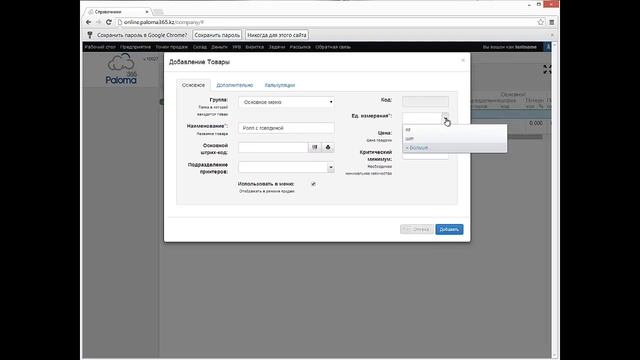The height and width of the screenshot is (360, 640).
Task: Click the key icon in password bar
Action: pyautogui.click(x=90, y=35)
